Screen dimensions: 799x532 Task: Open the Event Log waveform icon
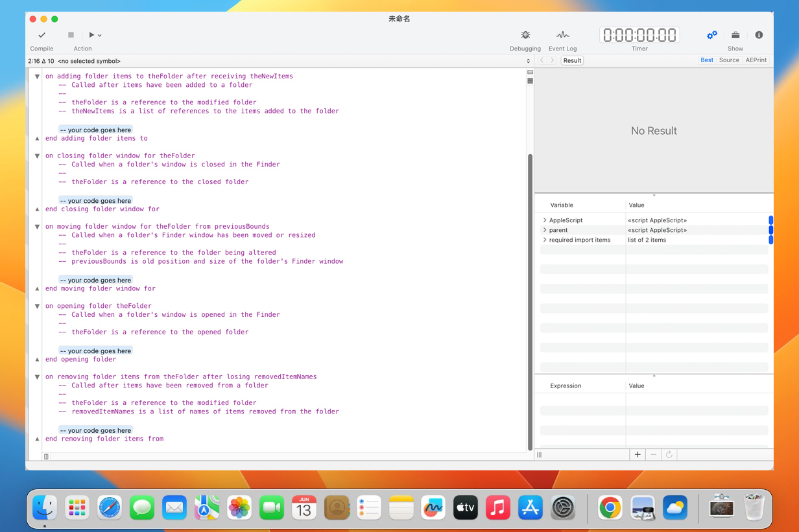tap(562, 35)
